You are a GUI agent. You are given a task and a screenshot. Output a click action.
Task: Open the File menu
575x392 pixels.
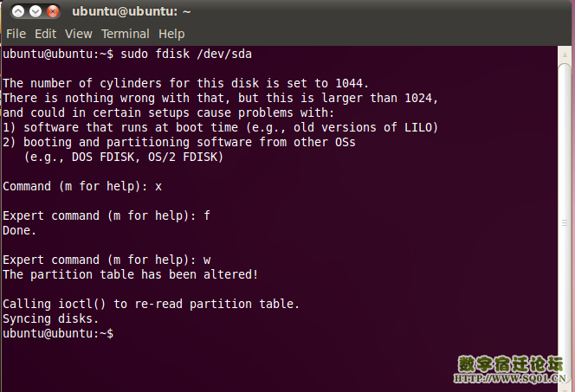click(x=16, y=34)
